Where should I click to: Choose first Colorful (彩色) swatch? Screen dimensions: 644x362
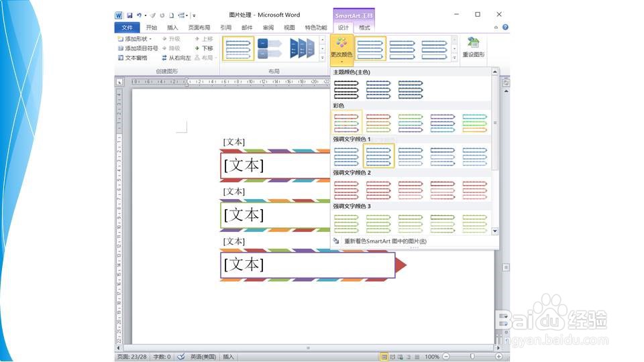(346, 123)
